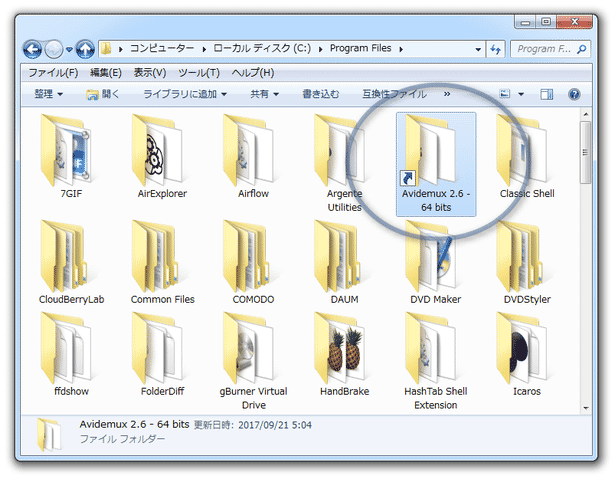Screen dimensions: 615x479
Task: Toggle the preview pane
Action: 546,94
